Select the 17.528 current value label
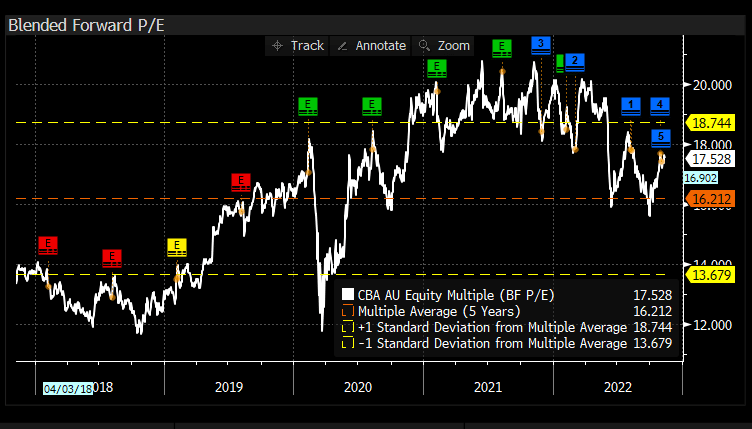 [709, 158]
